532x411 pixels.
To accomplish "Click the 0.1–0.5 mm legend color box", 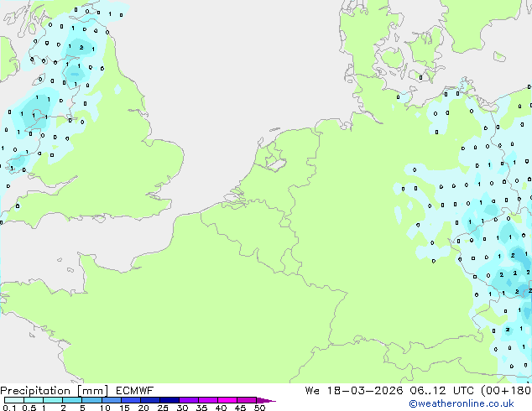I will coord(14,400).
